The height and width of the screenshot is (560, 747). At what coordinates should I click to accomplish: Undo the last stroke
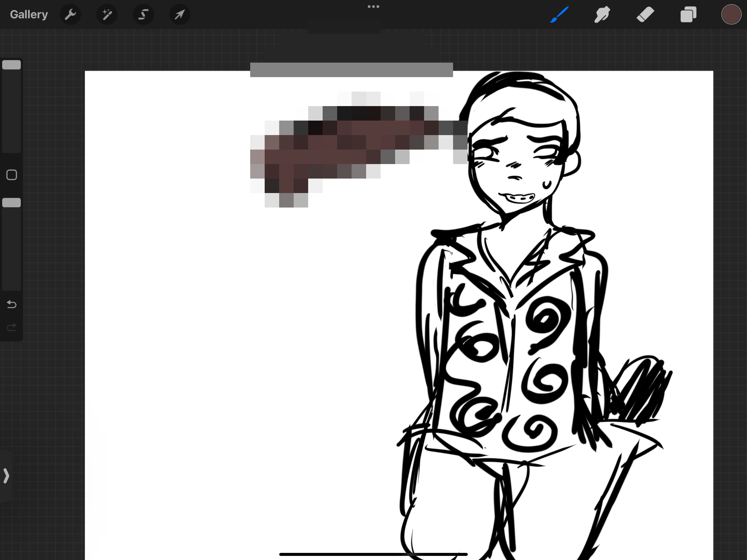pyautogui.click(x=11, y=304)
